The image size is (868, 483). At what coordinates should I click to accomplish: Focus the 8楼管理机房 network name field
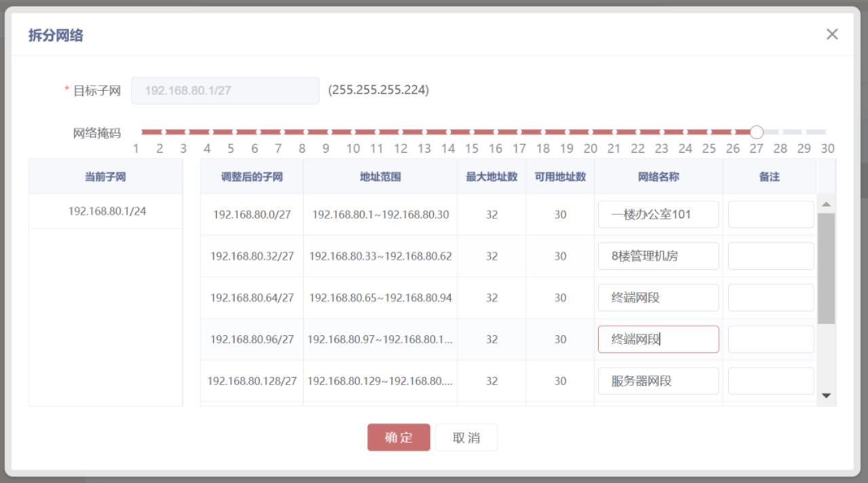[x=658, y=256]
